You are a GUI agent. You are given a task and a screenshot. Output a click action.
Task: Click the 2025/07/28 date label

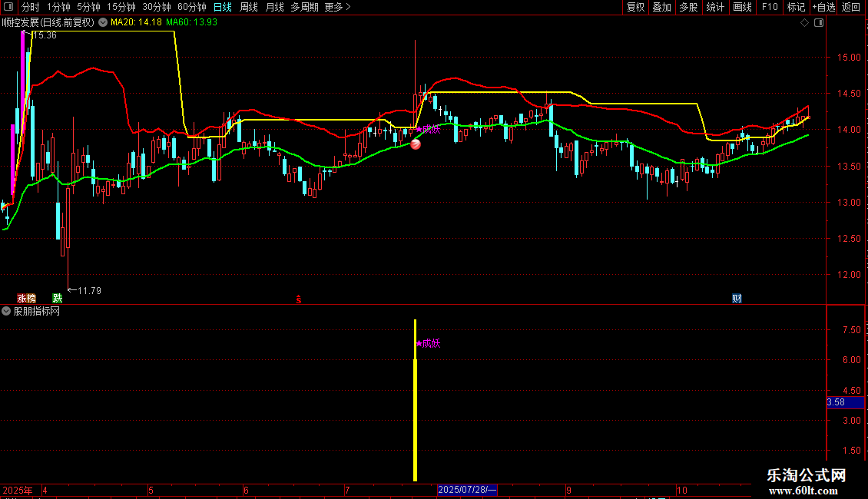point(467,490)
